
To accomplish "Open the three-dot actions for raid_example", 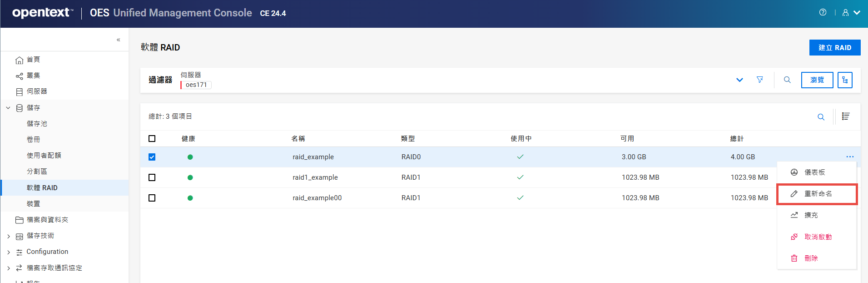I will point(850,157).
